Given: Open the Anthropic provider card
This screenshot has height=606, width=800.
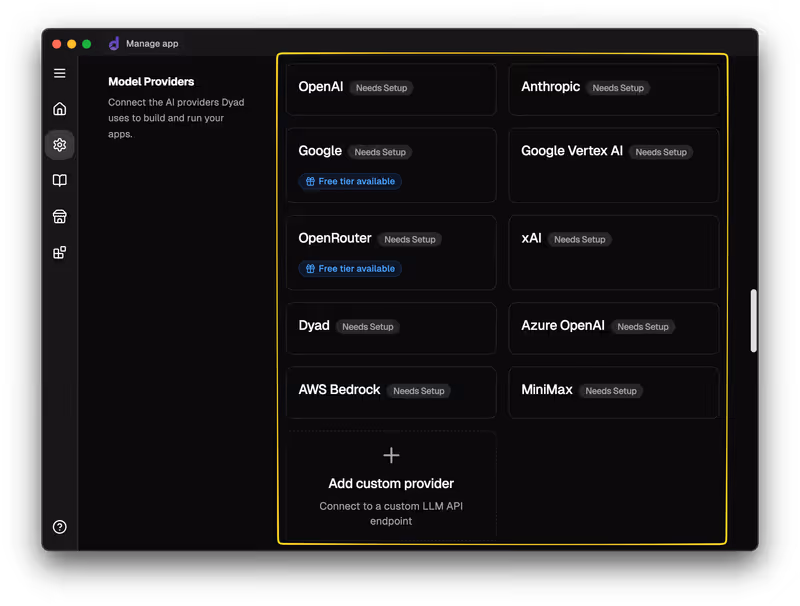Looking at the screenshot, I should [614, 89].
